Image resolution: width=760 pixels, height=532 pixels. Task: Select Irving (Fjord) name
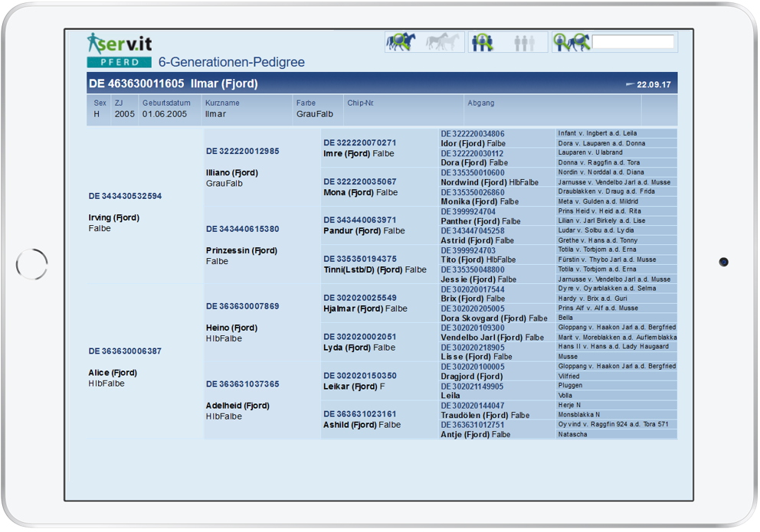tap(114, 218)
